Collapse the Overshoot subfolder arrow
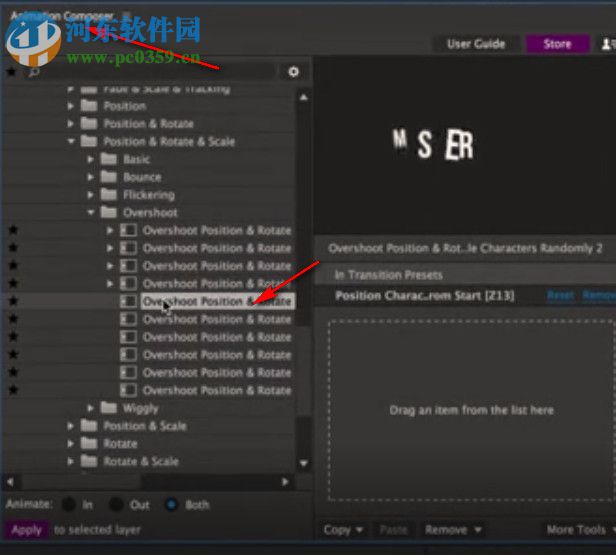616x555 pixels. 91,212
